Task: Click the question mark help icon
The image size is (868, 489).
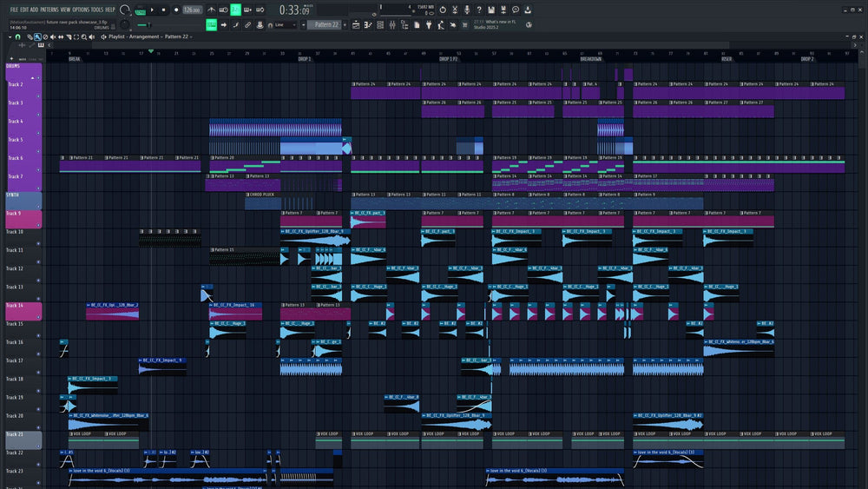Action: 478,10
